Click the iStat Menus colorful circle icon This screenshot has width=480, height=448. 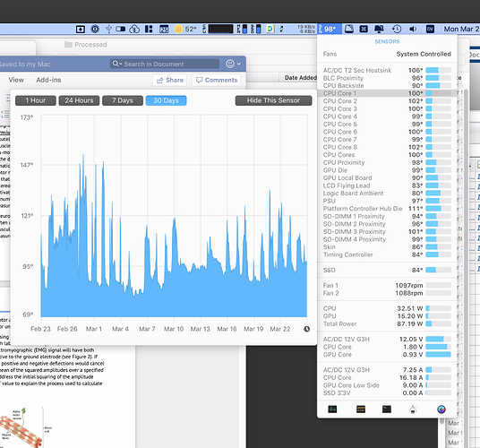pyautogui.click(x=441, y=409)
